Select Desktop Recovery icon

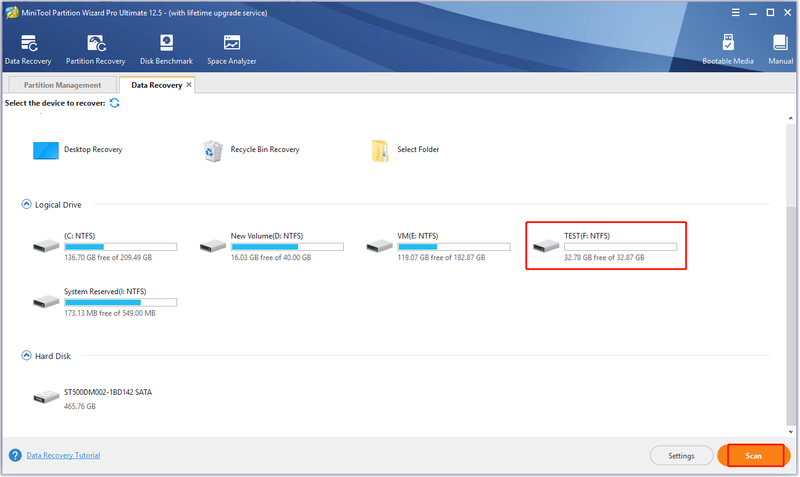[46, 150]
